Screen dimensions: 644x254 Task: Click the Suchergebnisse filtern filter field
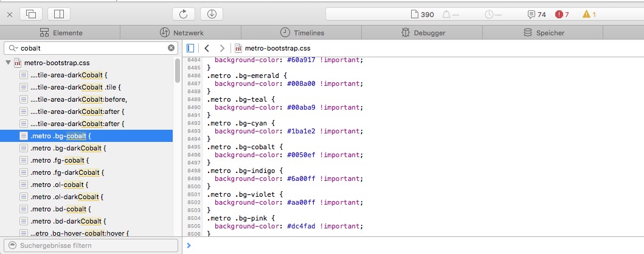coord(91,245)
